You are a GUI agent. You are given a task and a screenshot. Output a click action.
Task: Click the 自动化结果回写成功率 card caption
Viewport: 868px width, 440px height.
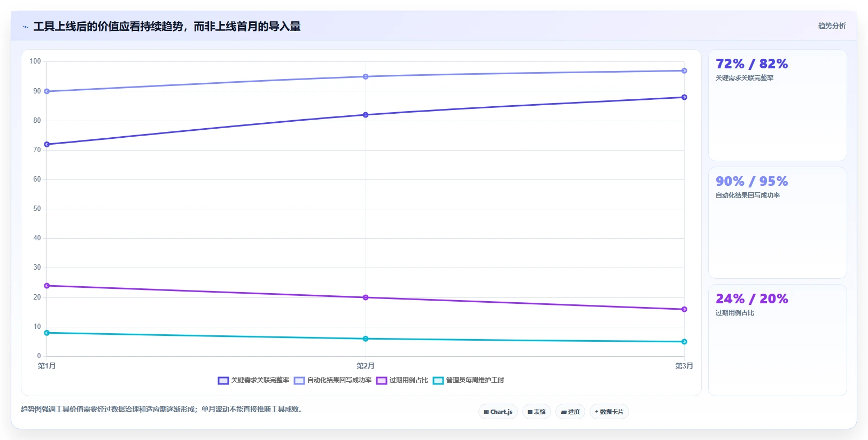pos(748,195)
